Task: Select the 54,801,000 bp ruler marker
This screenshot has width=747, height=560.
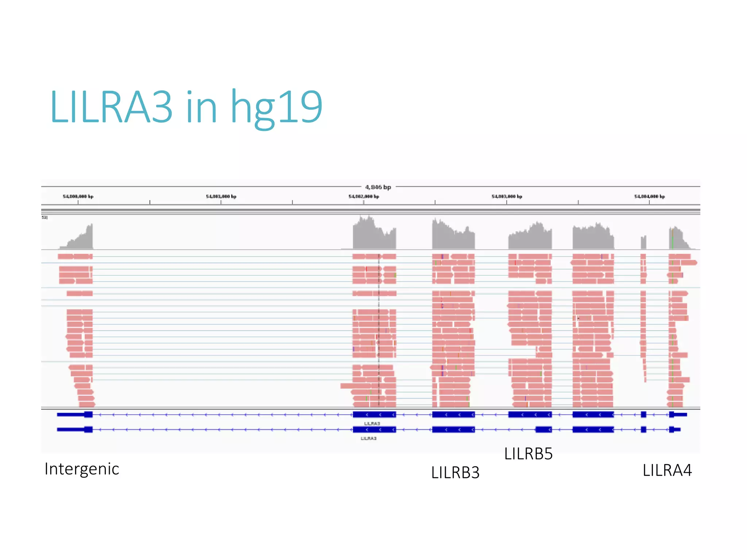Action: [221, 197]
